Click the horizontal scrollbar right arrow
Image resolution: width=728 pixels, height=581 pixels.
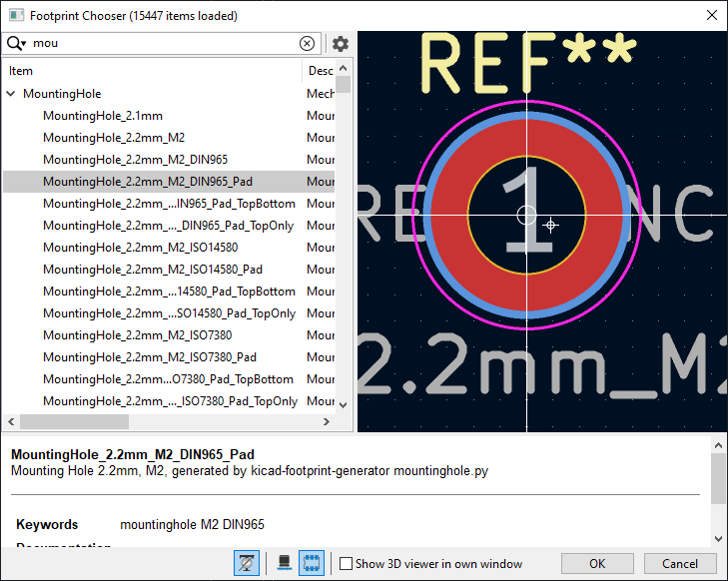click(x=327, y=422)
